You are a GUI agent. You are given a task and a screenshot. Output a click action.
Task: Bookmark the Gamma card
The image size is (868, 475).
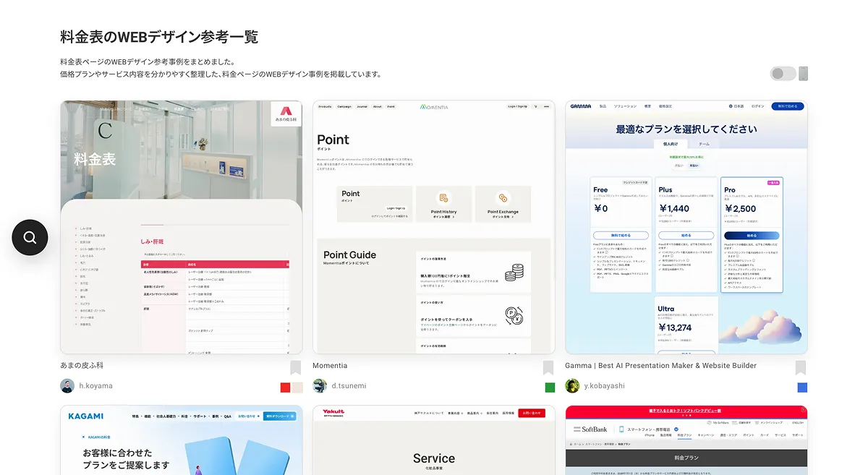[801, 368]
